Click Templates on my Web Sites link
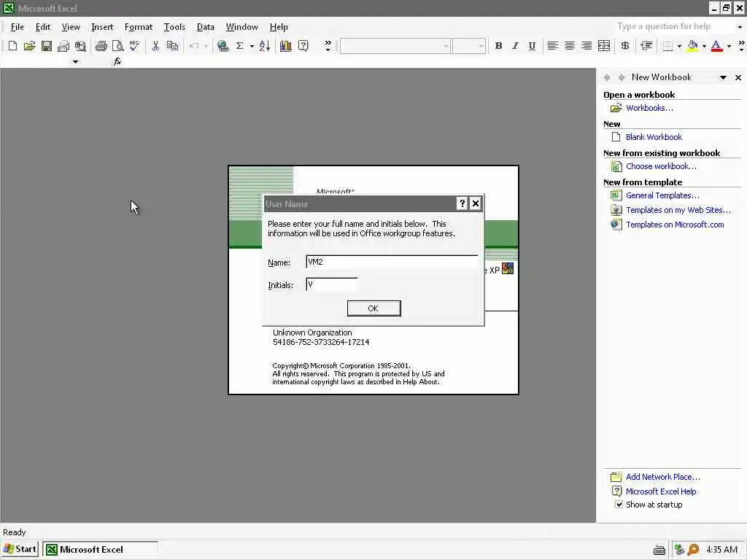 click(678, 210)
